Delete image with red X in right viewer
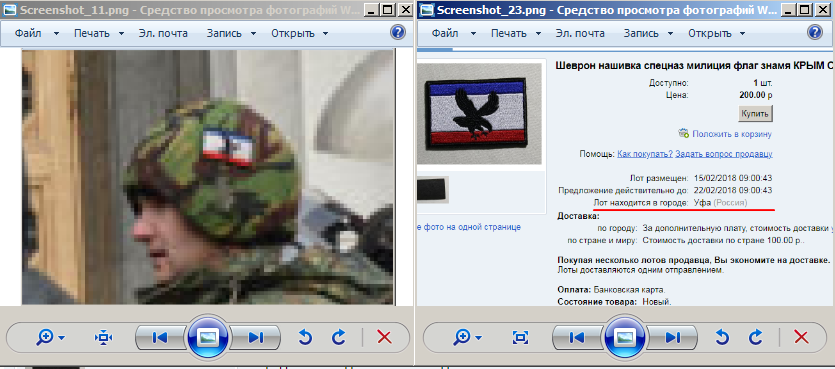Screen dimensions: 835x369 (x=801, y=337)
